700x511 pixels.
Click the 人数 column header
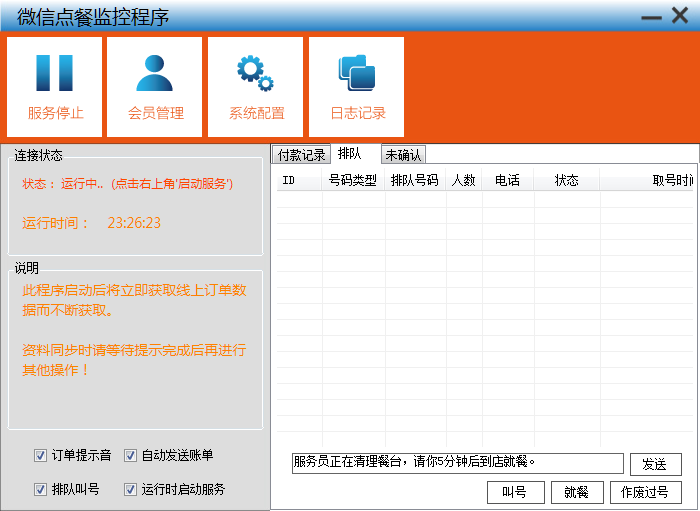464,180
